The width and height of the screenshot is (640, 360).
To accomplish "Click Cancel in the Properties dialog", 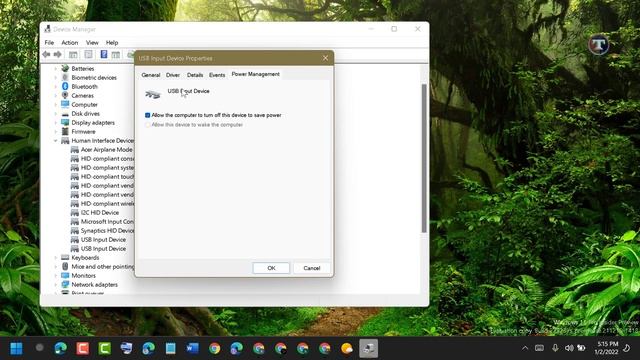I will (311, 268).
